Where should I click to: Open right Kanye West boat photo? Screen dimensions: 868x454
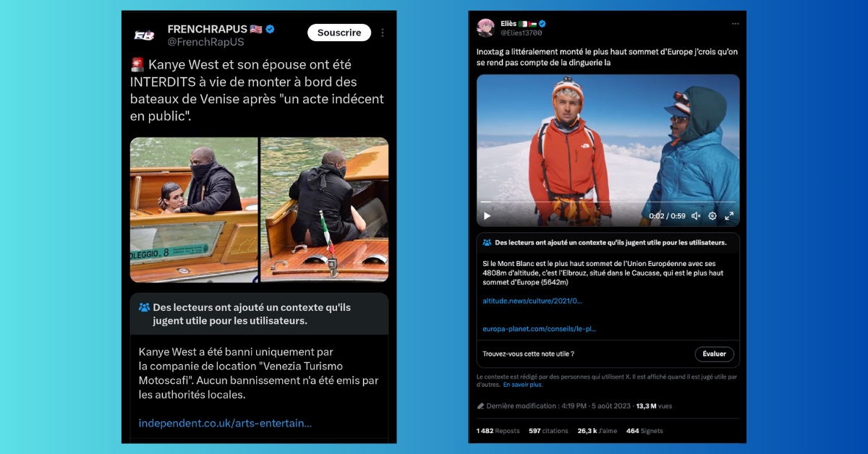325,210
